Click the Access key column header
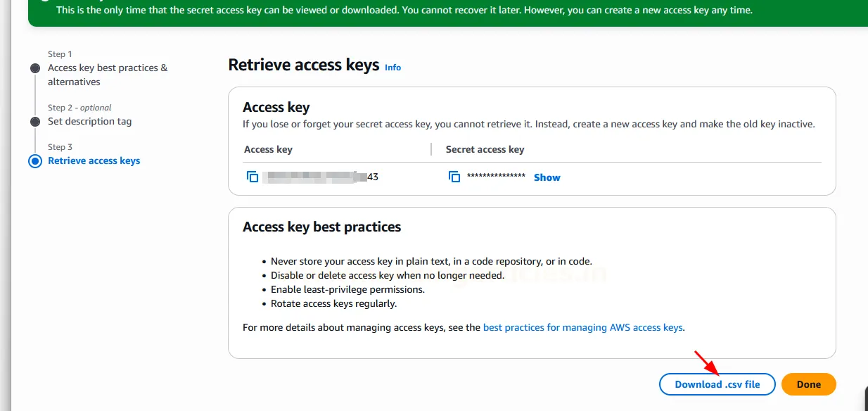The height and width of the screenshot is (411, 868). (268, 149)
